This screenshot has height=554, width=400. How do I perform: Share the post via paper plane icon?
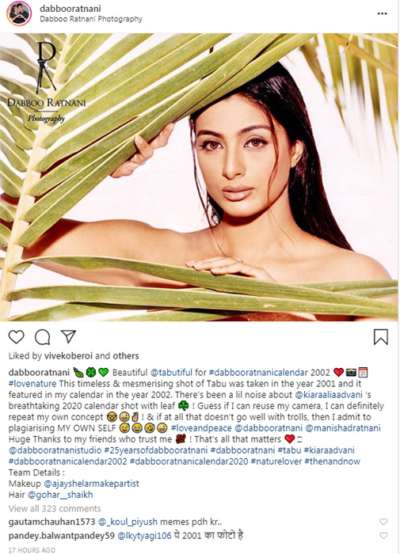[68, 336]
